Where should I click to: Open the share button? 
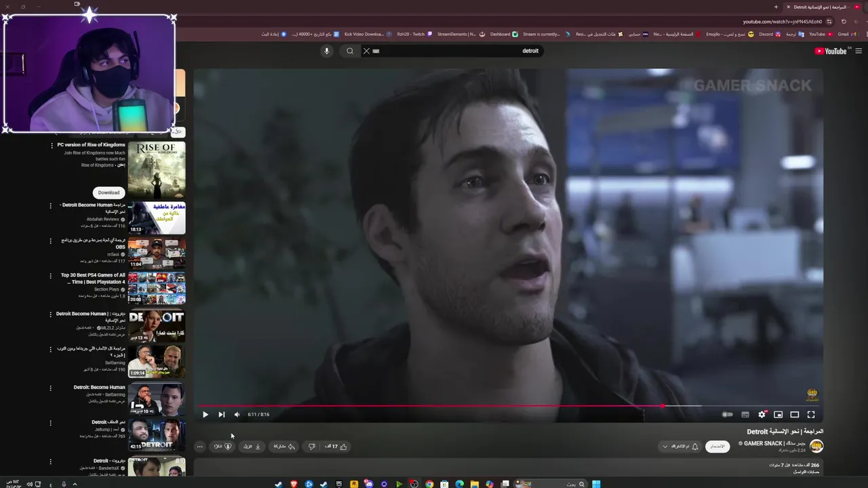284,446
